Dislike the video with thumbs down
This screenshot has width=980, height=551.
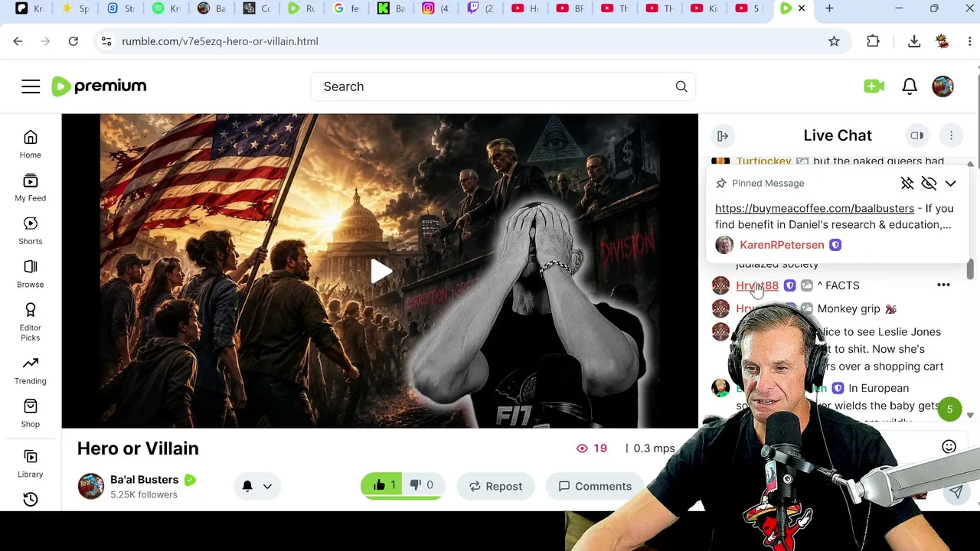coord(422,485)
